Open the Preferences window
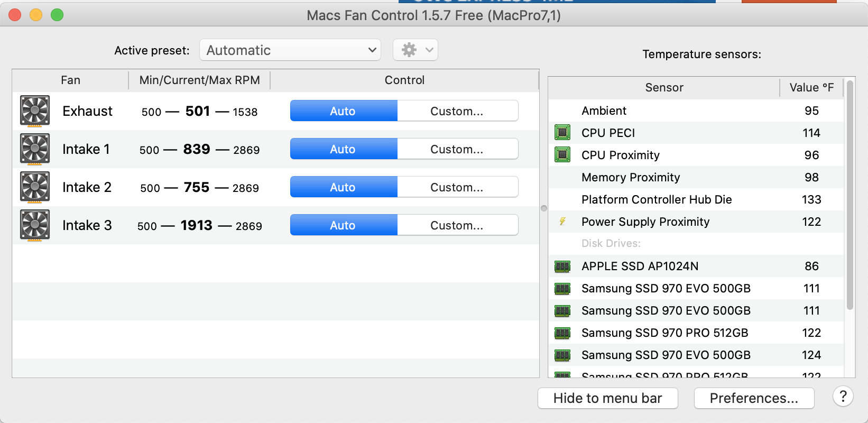 coord(754,398)
